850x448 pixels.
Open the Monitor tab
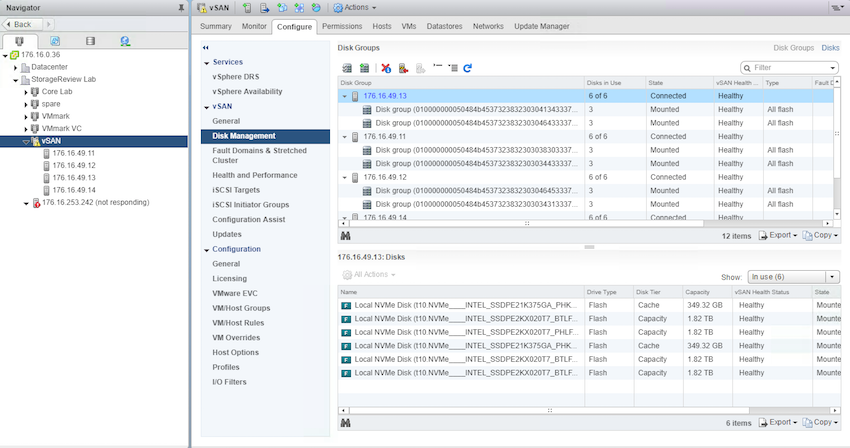tap(254, 26)
